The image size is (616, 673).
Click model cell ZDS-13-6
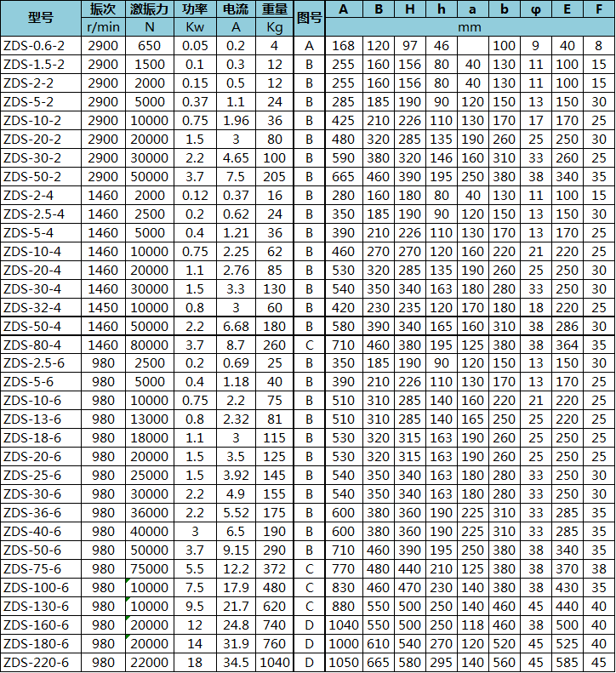point(41,419)
